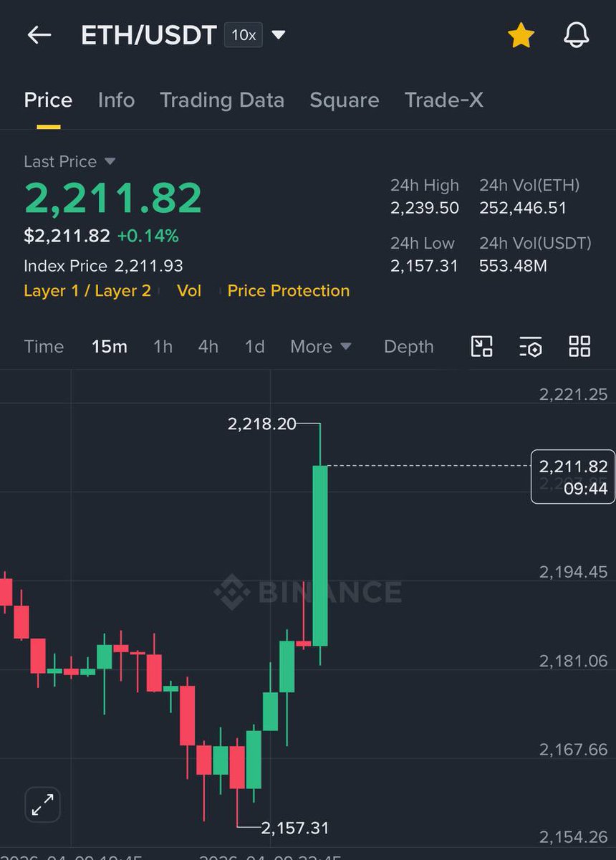This screenshot has width=616, height=860.
Task: Switch chart to 4h interval
Action: tap(208, 347)
